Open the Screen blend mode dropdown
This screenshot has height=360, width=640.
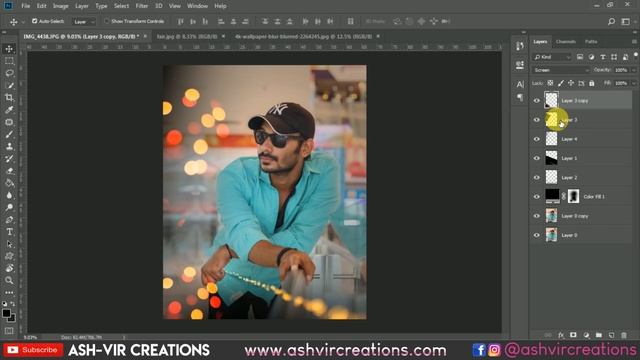tap(561, 70)
